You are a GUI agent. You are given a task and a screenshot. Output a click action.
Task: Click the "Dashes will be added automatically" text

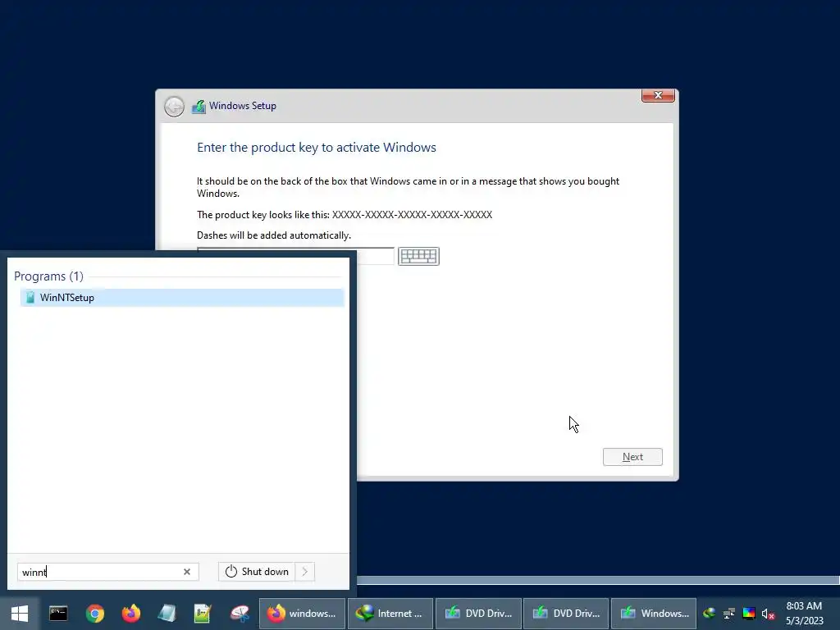(274, 235)
